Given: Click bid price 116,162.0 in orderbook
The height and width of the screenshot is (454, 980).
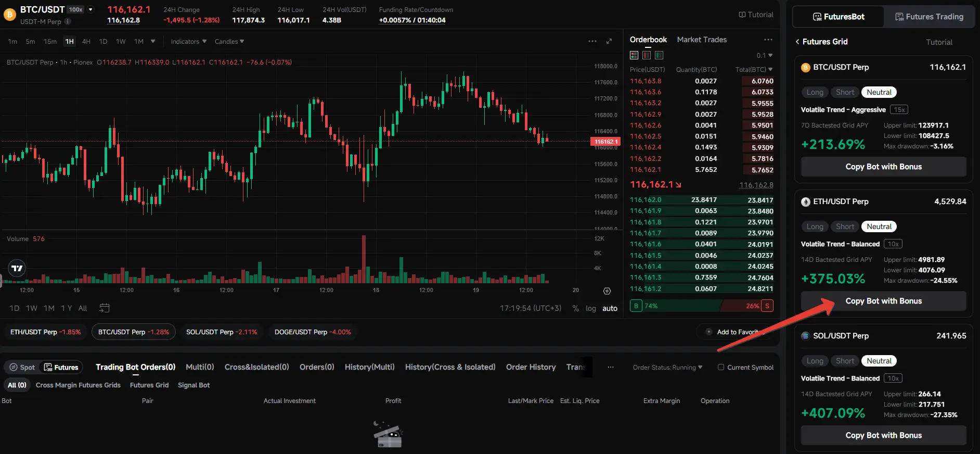Looking at the screenshot, I should (646, 200).
